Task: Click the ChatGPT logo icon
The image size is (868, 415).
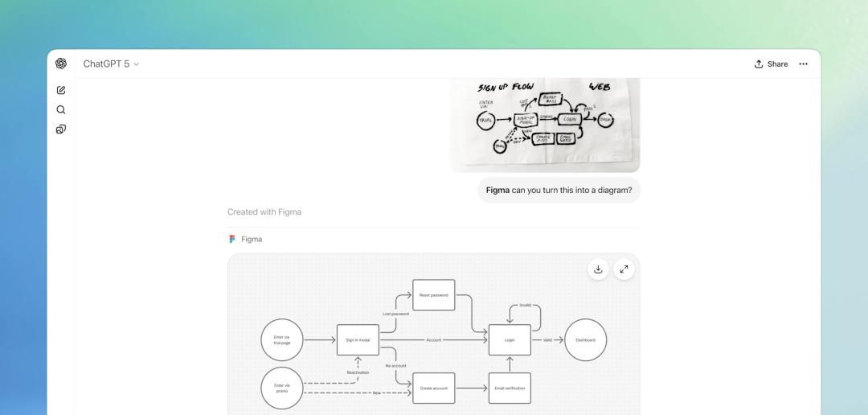Action: click(61, 64)
